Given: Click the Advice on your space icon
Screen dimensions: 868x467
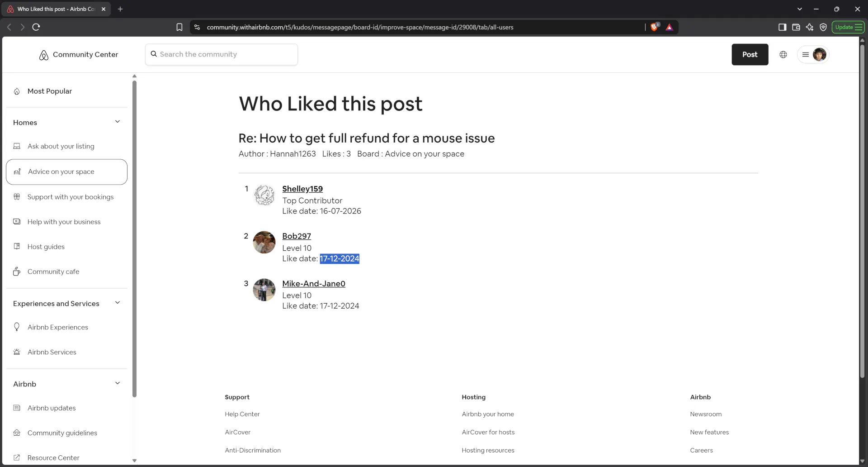Looking at the screenshot, I should tap(17, 172).
